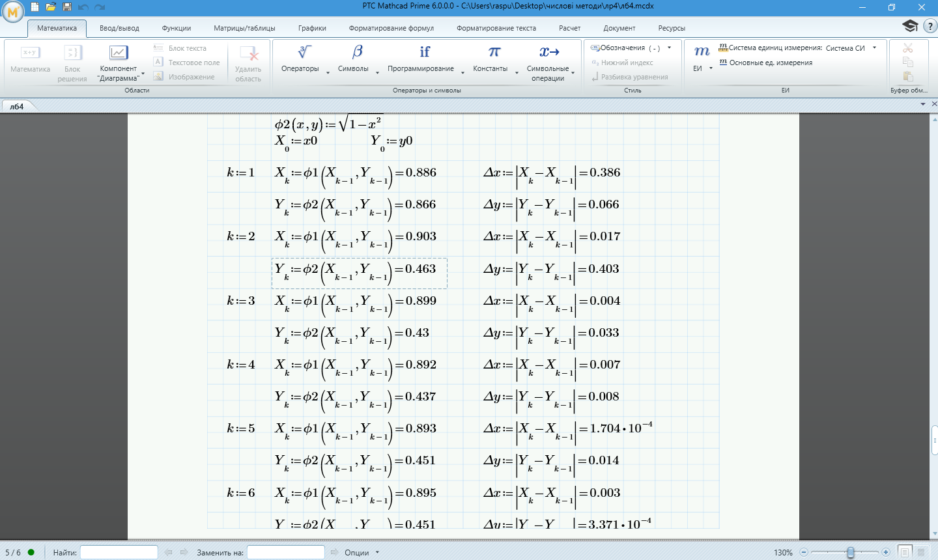This screenshot has width=938, height=560.
Task: Open the Programming (Программирование) 'if' icon
Action: pos(425,52)
